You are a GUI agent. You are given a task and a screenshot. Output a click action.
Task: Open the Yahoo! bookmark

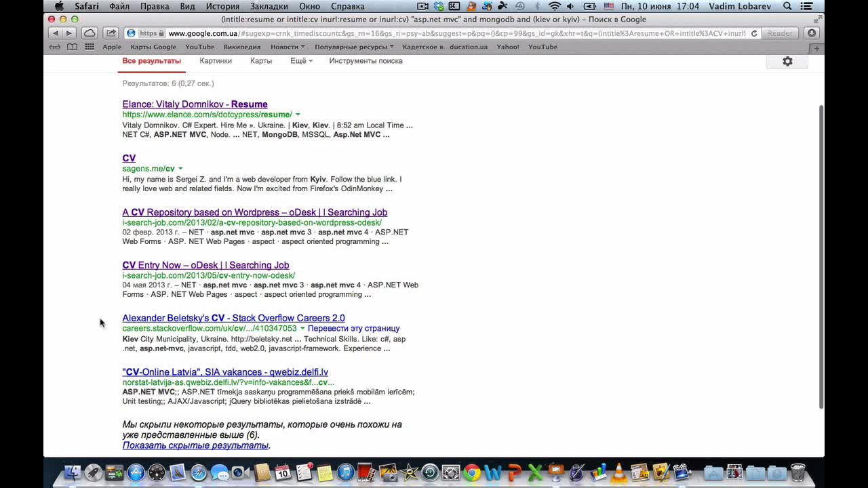coord(508,47)
